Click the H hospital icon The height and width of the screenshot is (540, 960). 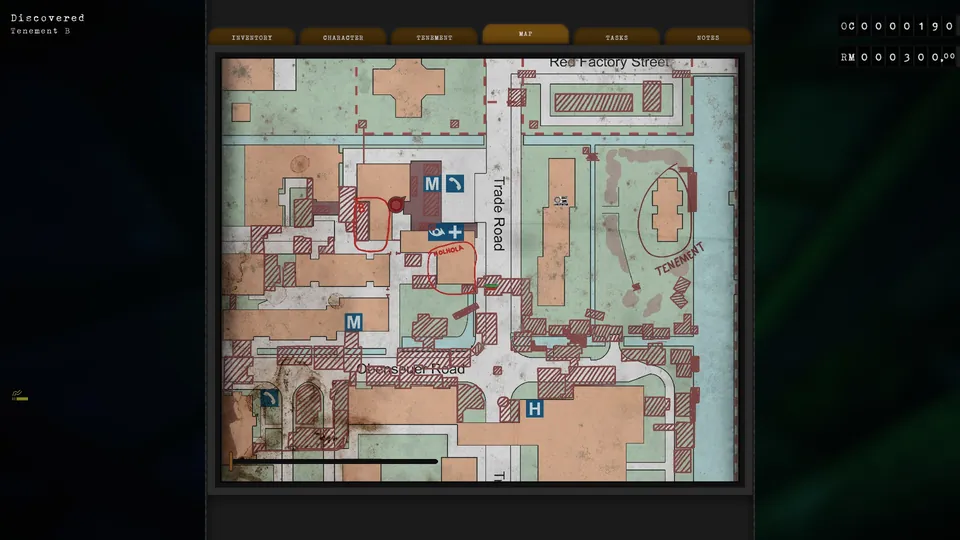click(534, 408)
